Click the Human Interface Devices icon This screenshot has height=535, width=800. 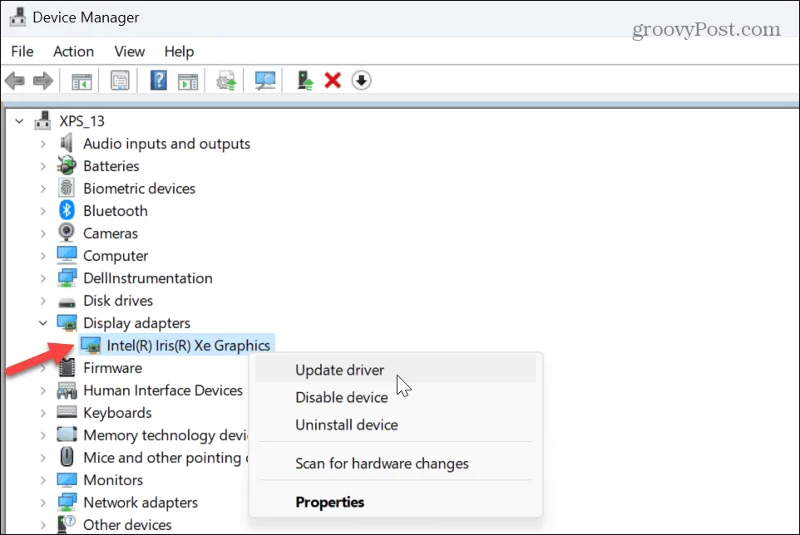pyautogui.click(x=67, y=390)
